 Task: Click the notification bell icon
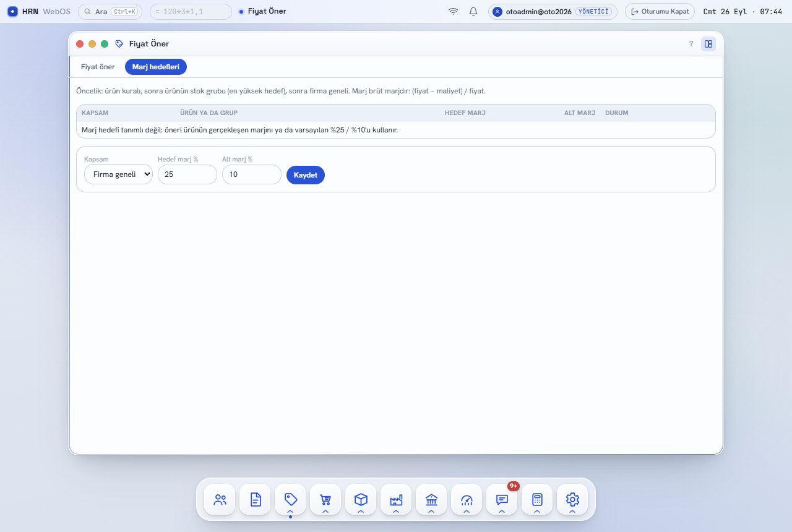coord(473,11)
